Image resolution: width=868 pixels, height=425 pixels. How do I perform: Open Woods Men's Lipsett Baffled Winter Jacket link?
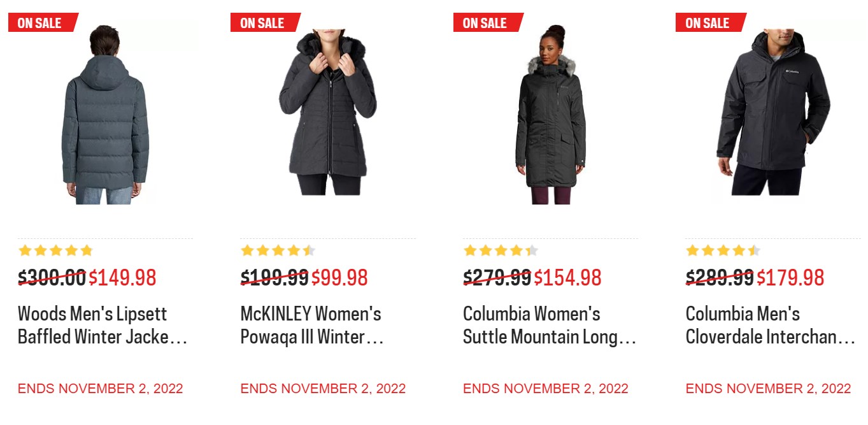[102, 325]
